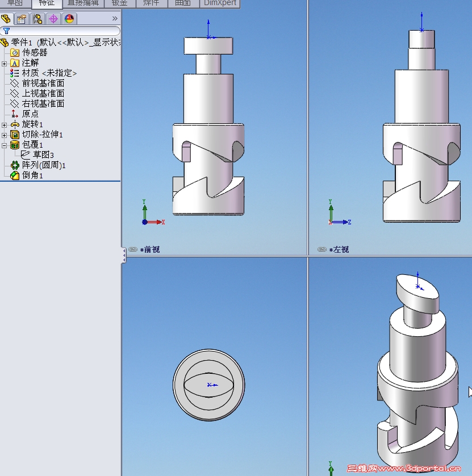The width and height of the screenshot is (472, 476).
Task: Select 上视基准面 in the tree
Action: 43,94
